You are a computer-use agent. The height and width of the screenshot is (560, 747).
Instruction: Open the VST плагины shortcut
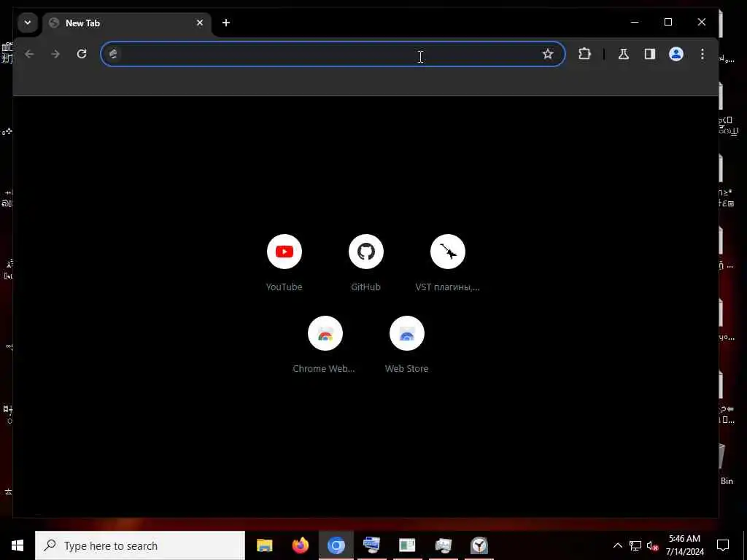tap(448, 252)
